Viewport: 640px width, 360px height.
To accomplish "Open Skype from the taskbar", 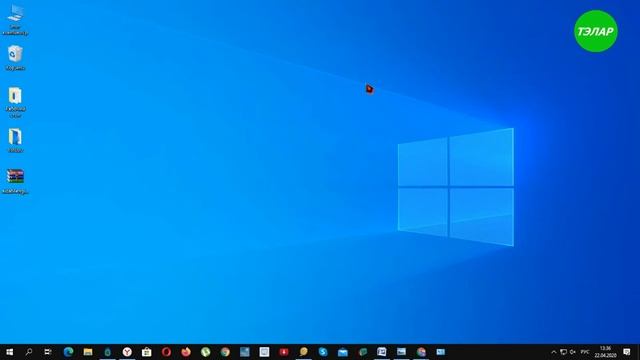I will (323, 352).
